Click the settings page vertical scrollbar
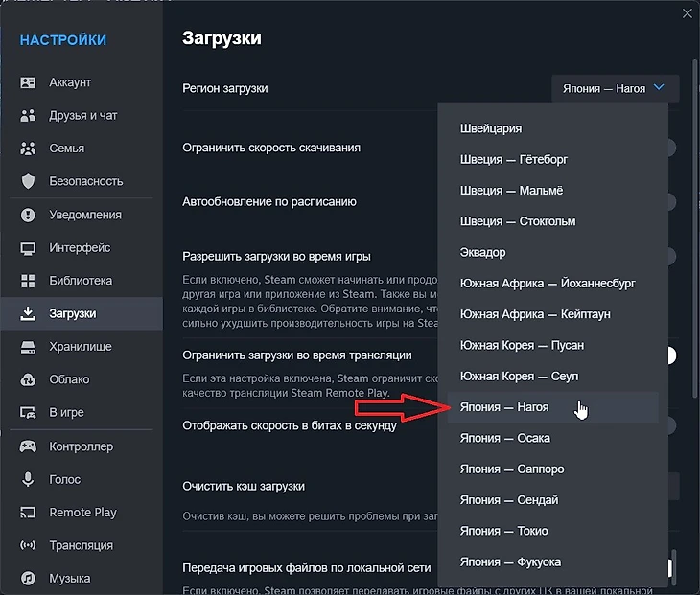700x595 pixels. (694, 228)
